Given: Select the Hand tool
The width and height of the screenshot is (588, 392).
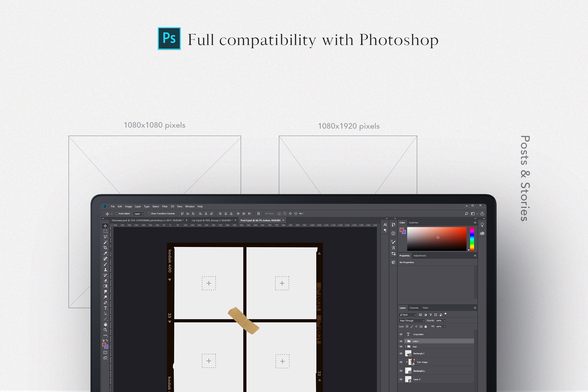Looking at the screenshot, I should click(105, 324).
